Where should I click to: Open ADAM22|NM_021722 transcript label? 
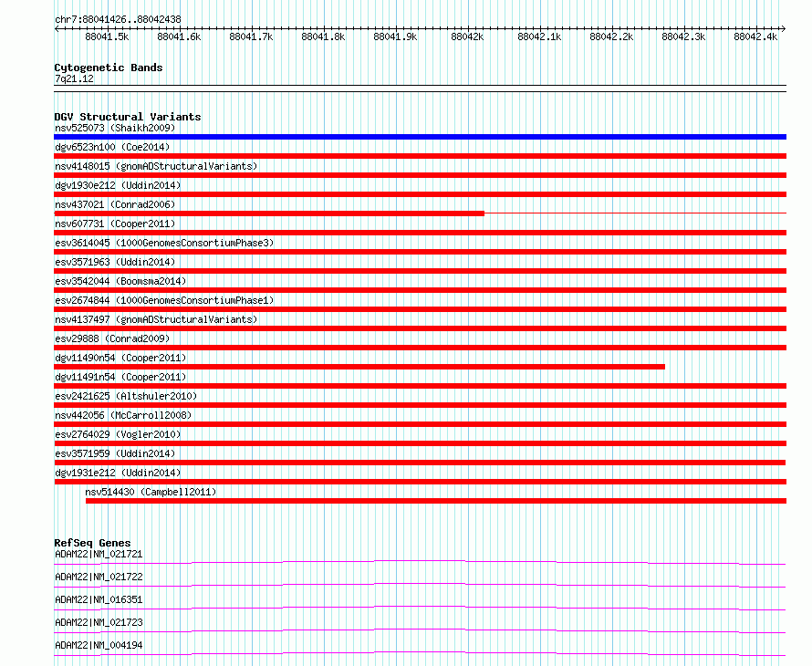(x=99, y=577)
